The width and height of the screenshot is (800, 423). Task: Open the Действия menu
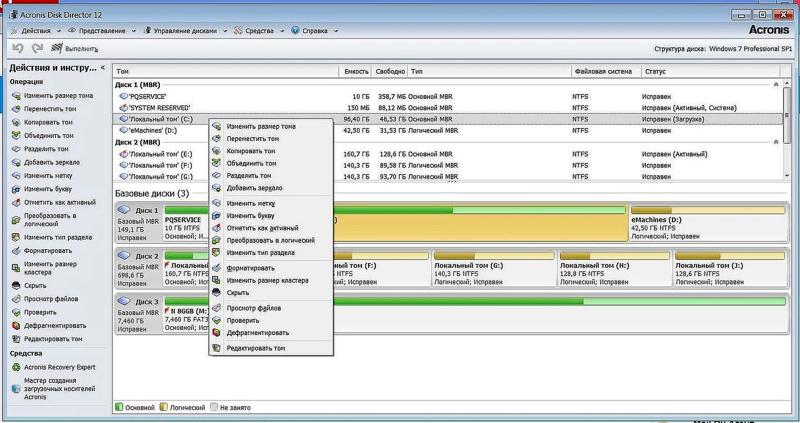[x=36, y=31]
